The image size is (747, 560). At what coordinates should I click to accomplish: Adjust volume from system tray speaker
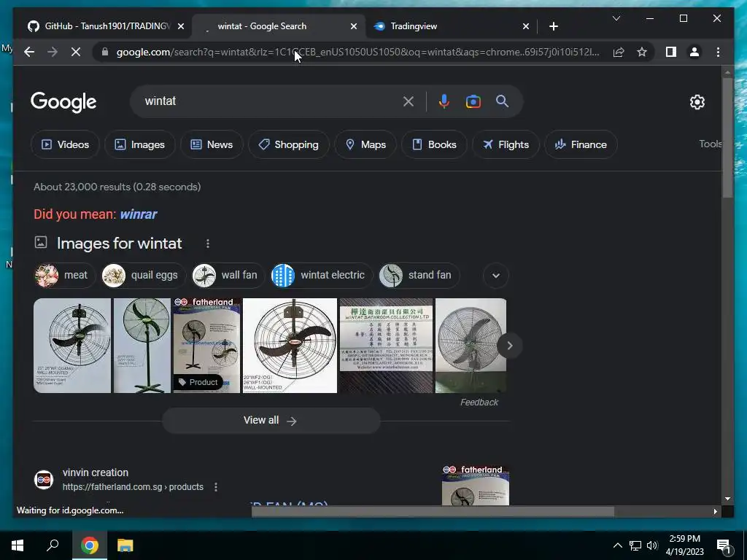pyautogui.click(x=652, y=545)
